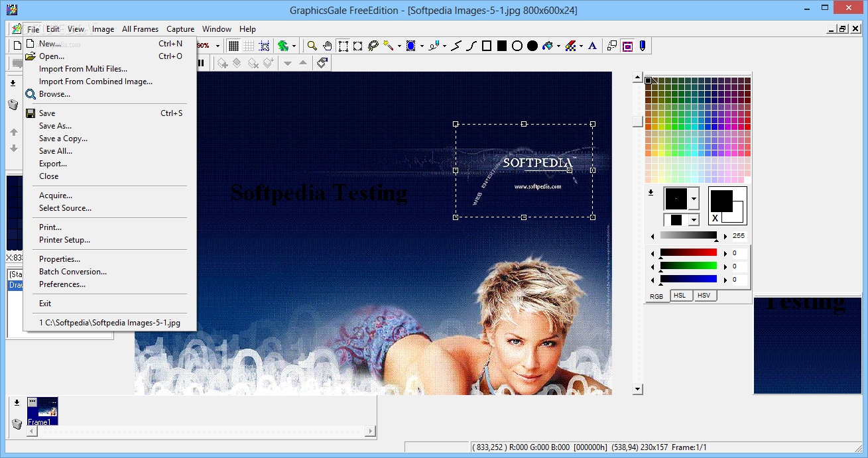Click the palette download-arrow icon

651,193
